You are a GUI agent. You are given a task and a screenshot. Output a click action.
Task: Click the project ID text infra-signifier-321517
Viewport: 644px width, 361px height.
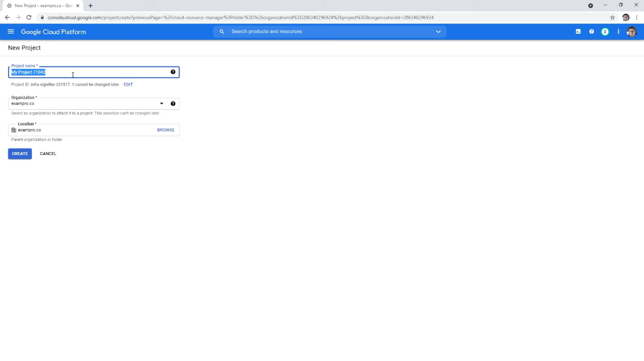point(50,84)
